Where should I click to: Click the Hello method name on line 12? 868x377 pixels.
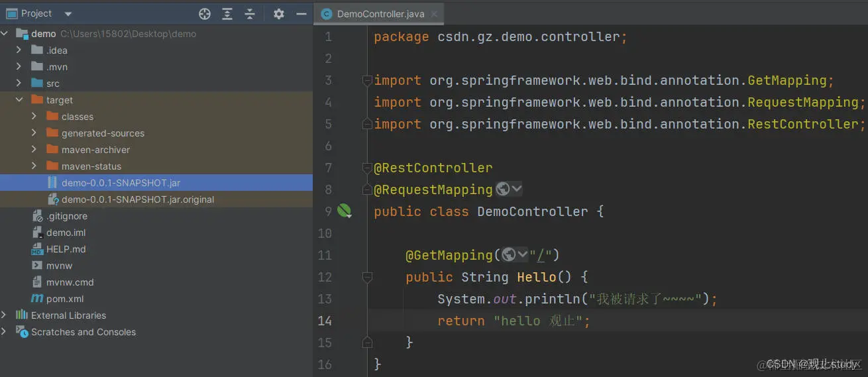point(537,276)
